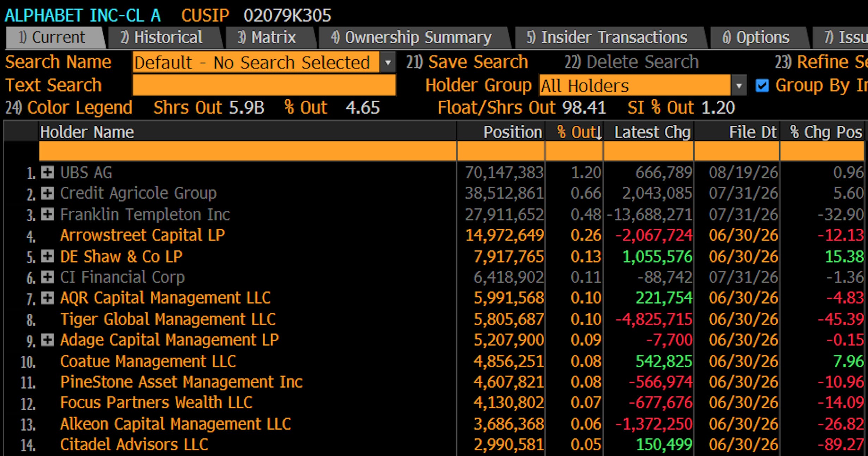Open the Color Legend
Image resolution: width=868 pixels, height=456 pixels.
click(x=69, y=107)
